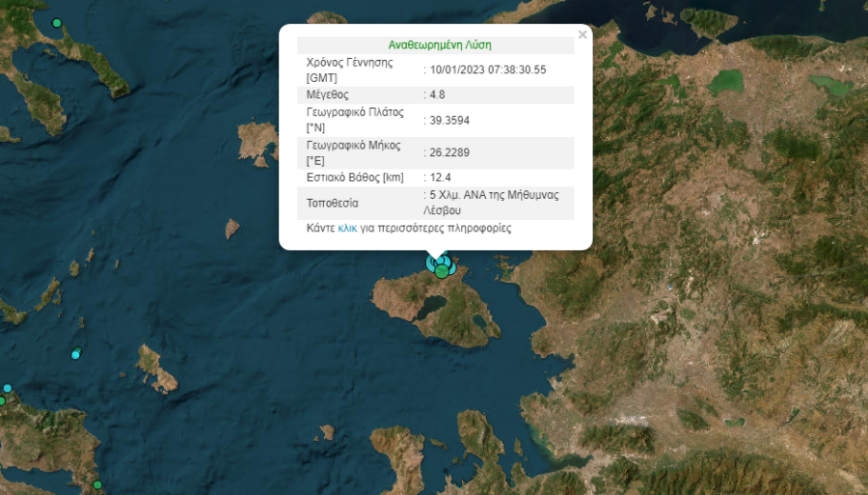The height and width of the screenshot is (495, 868).
Task: Click the leftmost cyan marker in the Lesbos cluster
Action: (x=431, y=262)
